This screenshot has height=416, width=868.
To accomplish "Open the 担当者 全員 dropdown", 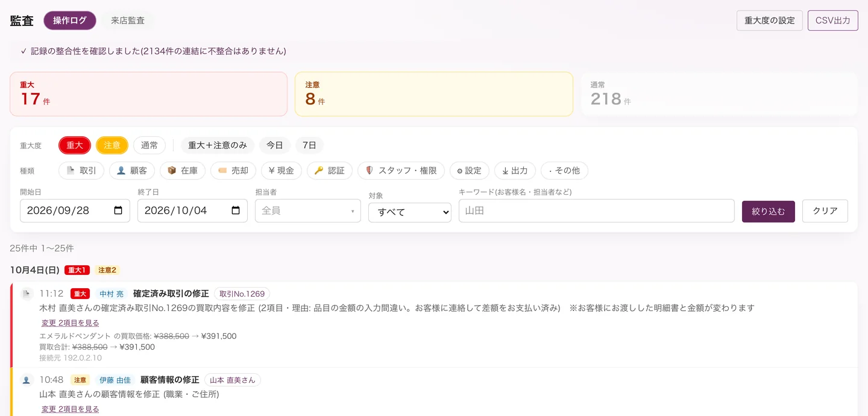I will 308,210.
